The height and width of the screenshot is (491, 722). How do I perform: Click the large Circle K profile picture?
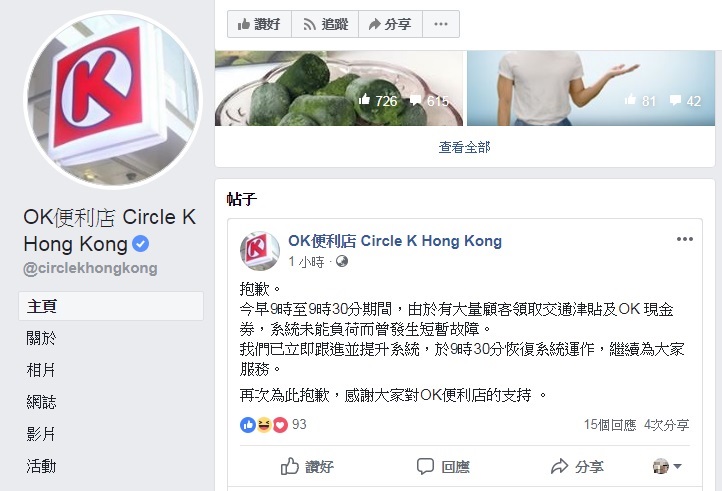(x=113, y=100)
